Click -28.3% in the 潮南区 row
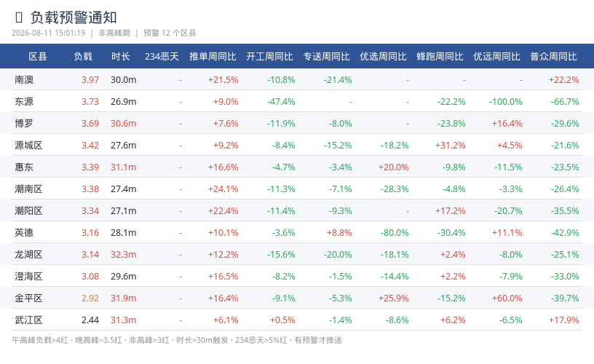The width and height of the screenshot is (594, 364). (395, 189)
